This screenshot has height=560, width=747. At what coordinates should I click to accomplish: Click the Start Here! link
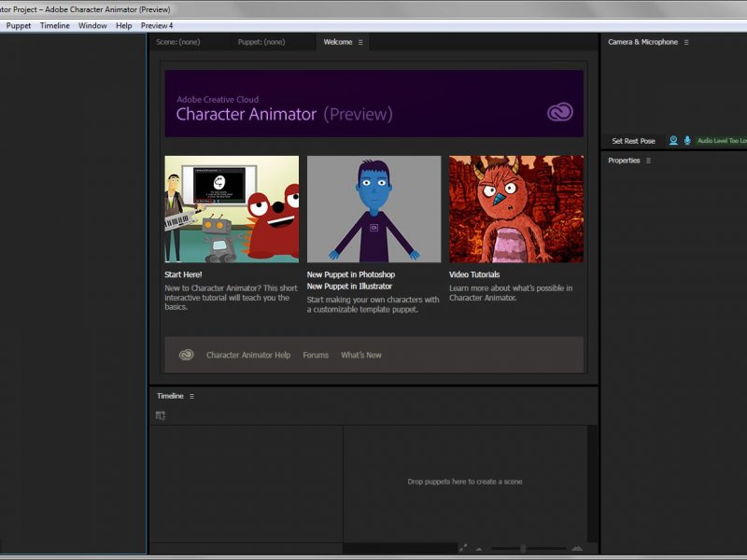click(183, 274)
